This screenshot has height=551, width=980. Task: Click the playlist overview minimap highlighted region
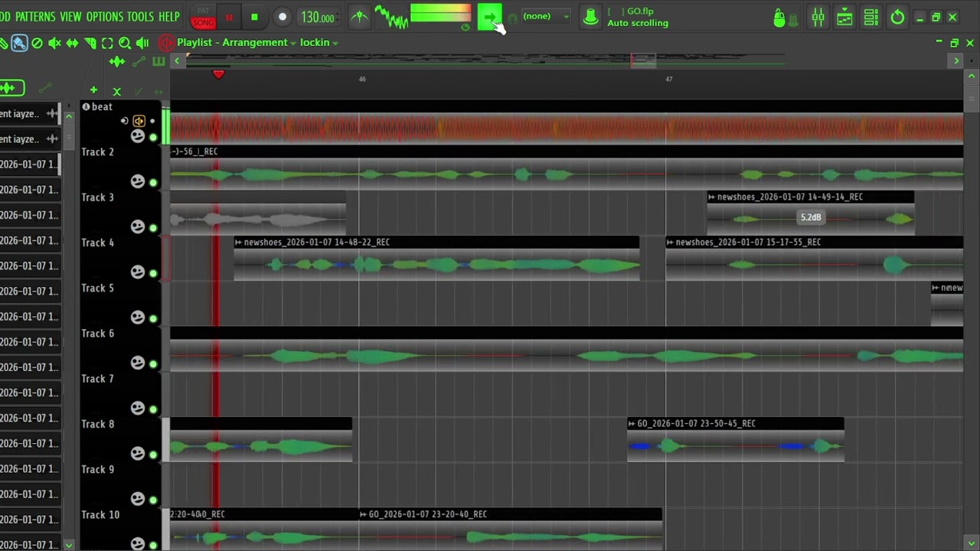[643, 60]
